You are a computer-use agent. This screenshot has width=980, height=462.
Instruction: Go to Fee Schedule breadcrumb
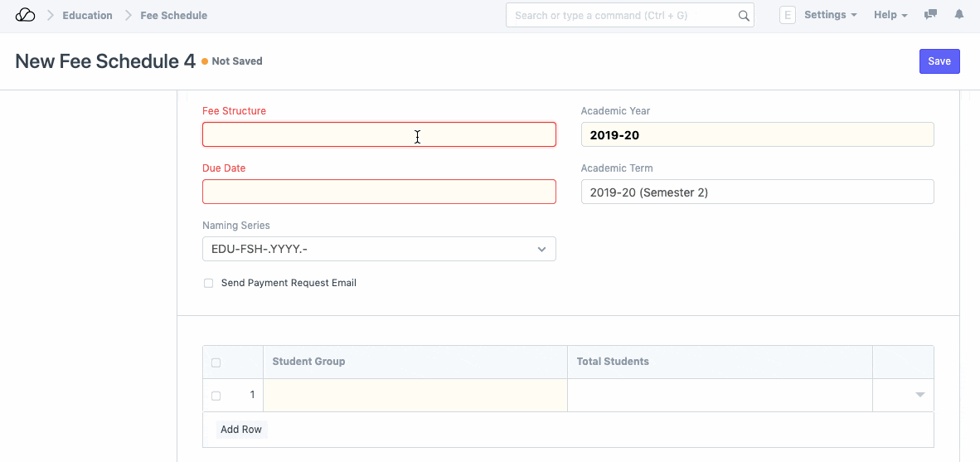(173, 15)
